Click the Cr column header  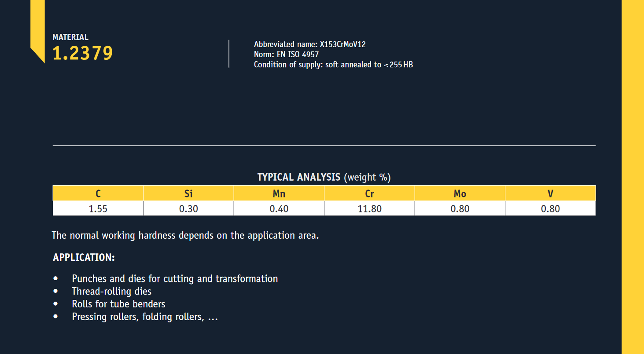coord(369,193)
